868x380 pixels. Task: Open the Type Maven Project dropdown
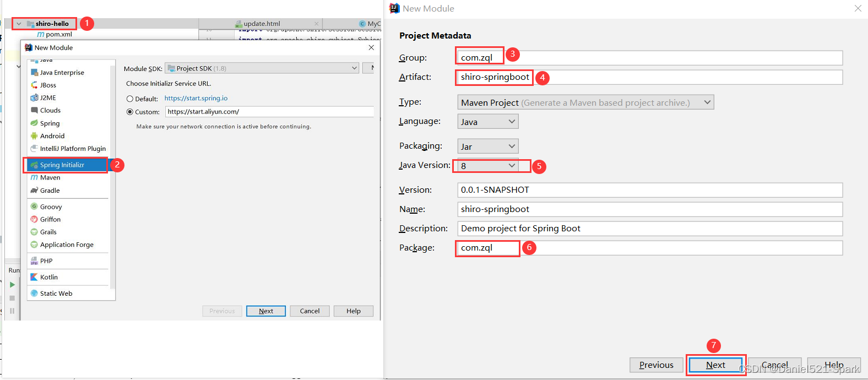[x=585, y=102]
